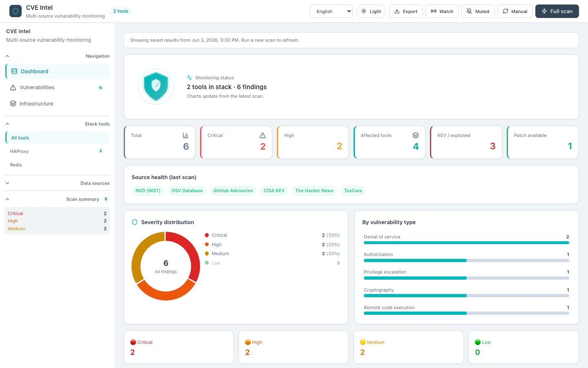
Task: Click the Infrastructure layers icon in sidebar
Action: (x=13, y=104)
